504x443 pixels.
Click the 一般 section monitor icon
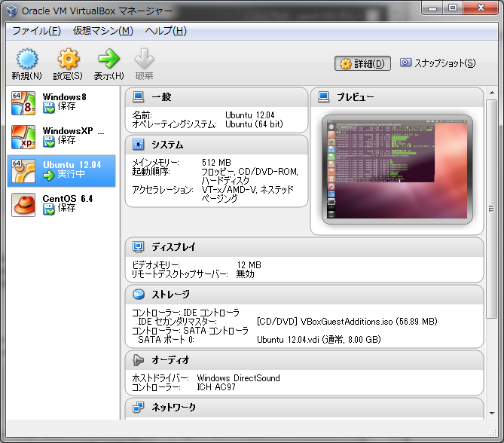click(x=139, y=97)
